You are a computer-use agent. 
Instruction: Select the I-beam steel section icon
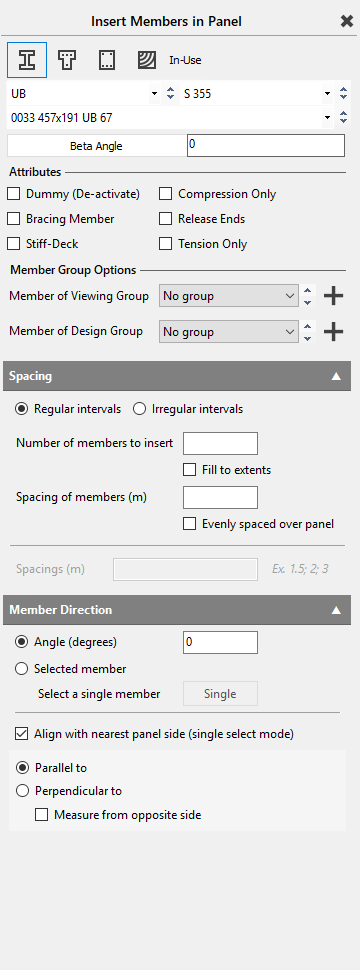click(x=27, y=60)
